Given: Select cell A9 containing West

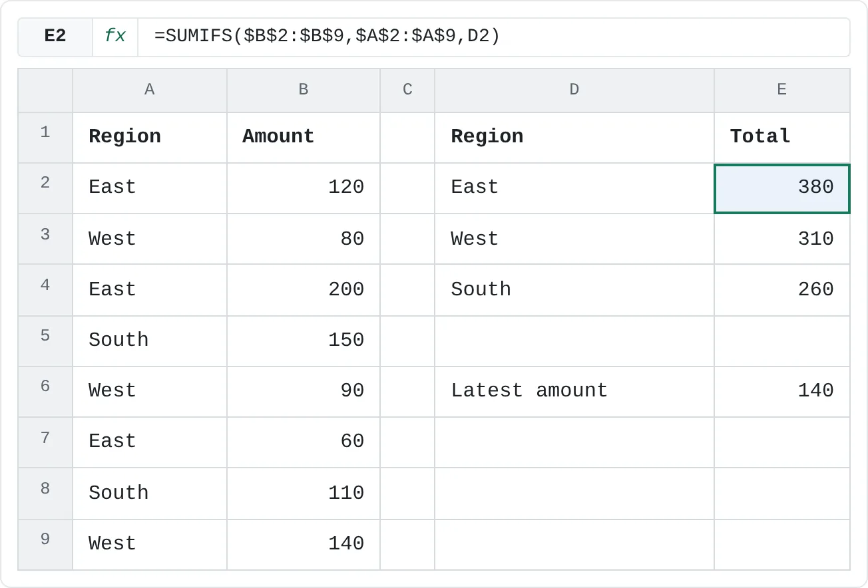Looking at the screenshot, I should [x=150, y=545].
